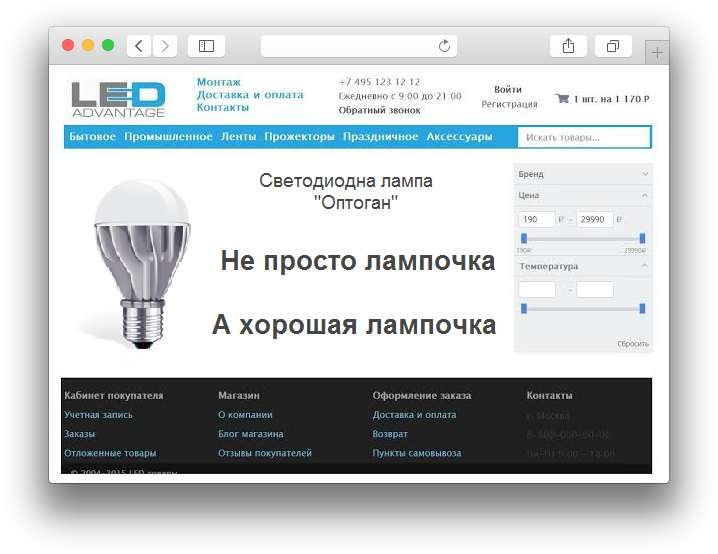Go forward with the browser forward arrow
Screen dimensions: 718x554
165,46
